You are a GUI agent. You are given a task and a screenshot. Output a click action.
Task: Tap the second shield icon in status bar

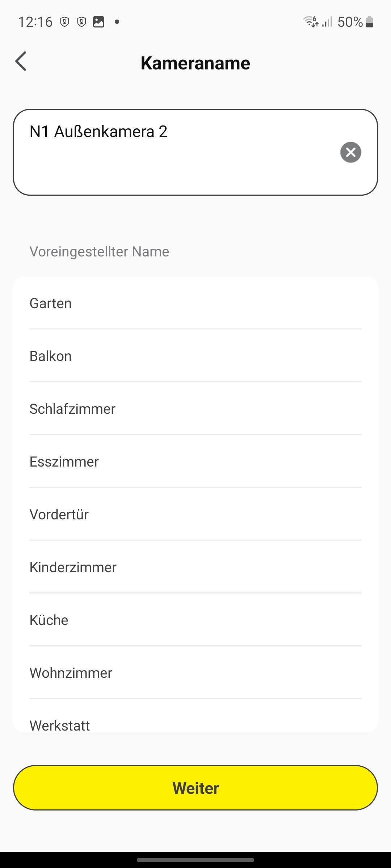click(x=82, y=22)
